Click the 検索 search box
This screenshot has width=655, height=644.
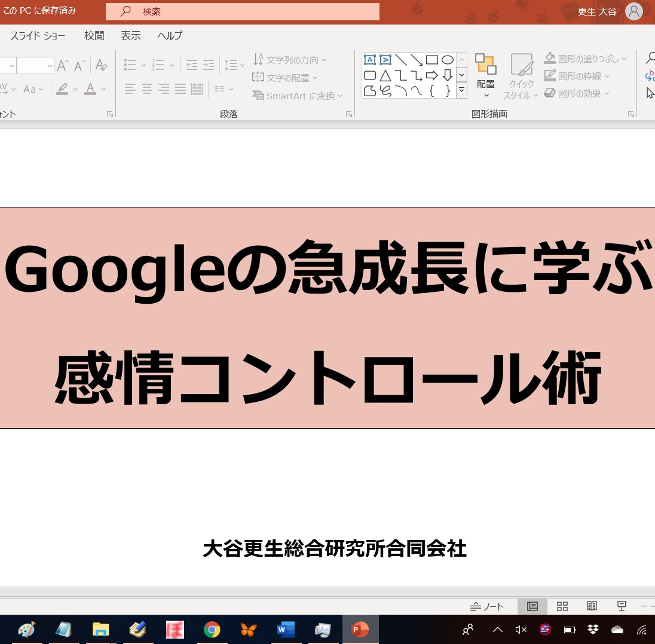coord(243,12)
